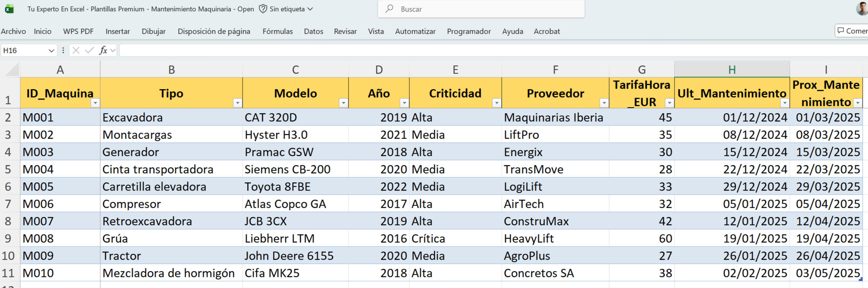The height and width of the screenshot is (288, 868).
Task: Click the user profile picture
Action: pyautogui.click(x=862, y=8)
